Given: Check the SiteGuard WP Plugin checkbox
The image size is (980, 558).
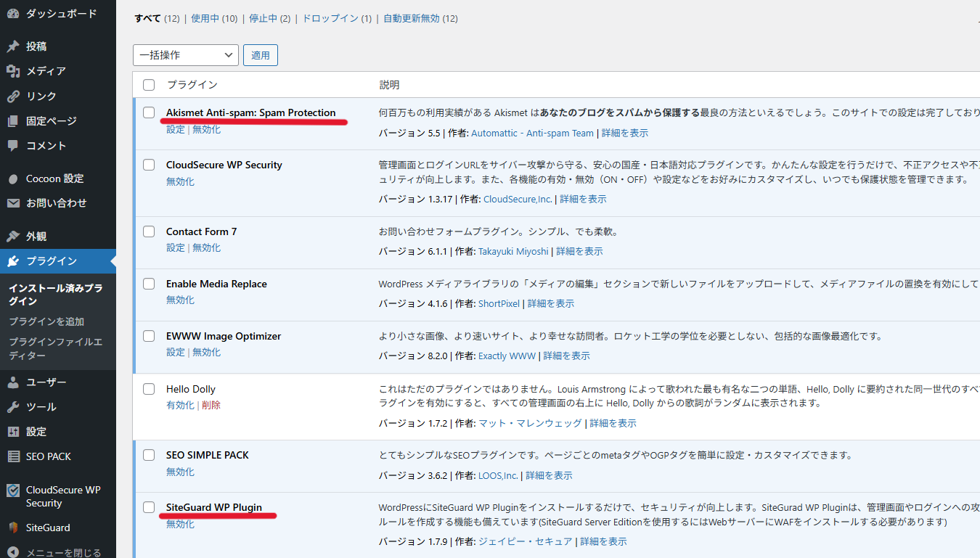Looking at the screenshot, I should pyautogui.click(x=149, y=507).
